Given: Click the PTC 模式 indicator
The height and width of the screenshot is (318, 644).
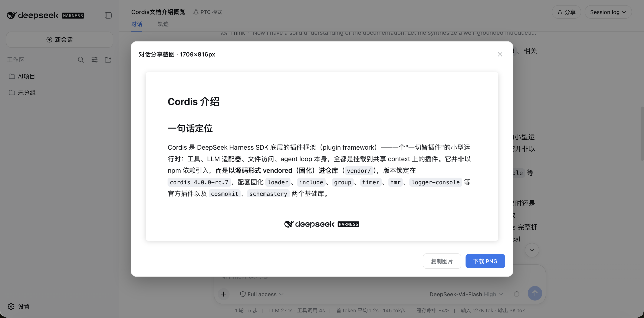Looking at the screenshot, I should tap(208, 12).
